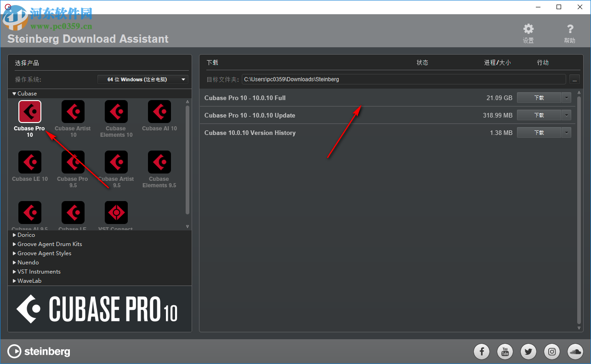Expand the VST Instruments category

pyautogui.click(x=39, y=271)
